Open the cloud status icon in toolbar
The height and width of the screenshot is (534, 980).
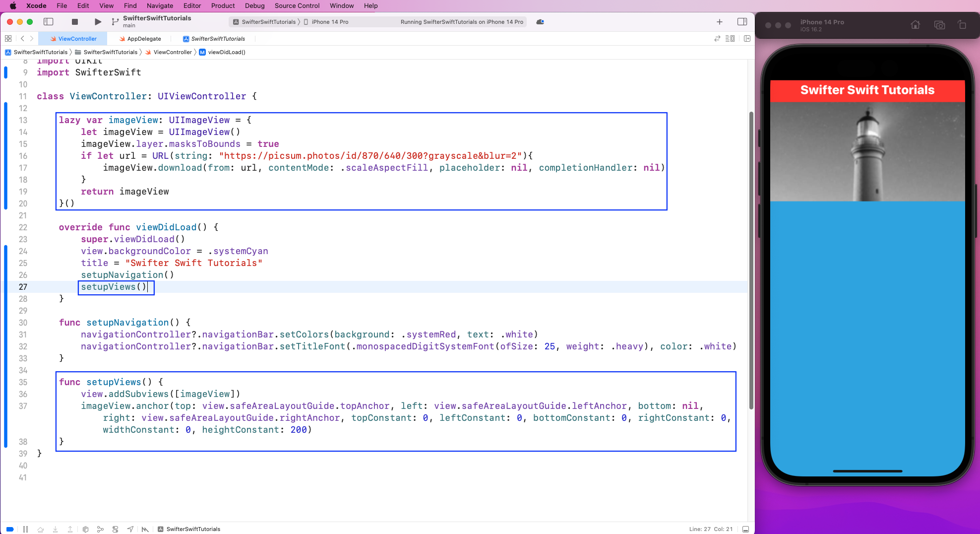pos(541,22)
